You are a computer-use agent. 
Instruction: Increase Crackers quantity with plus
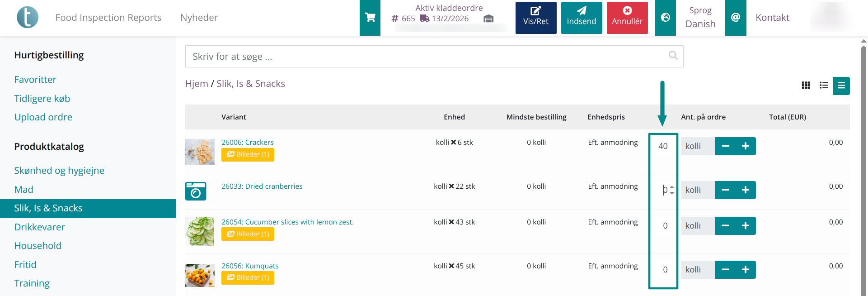746,146
